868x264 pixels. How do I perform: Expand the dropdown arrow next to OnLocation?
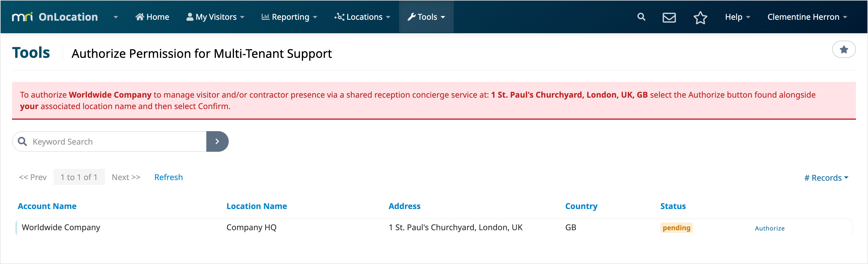pyautogui.click(x=116, y=17)
